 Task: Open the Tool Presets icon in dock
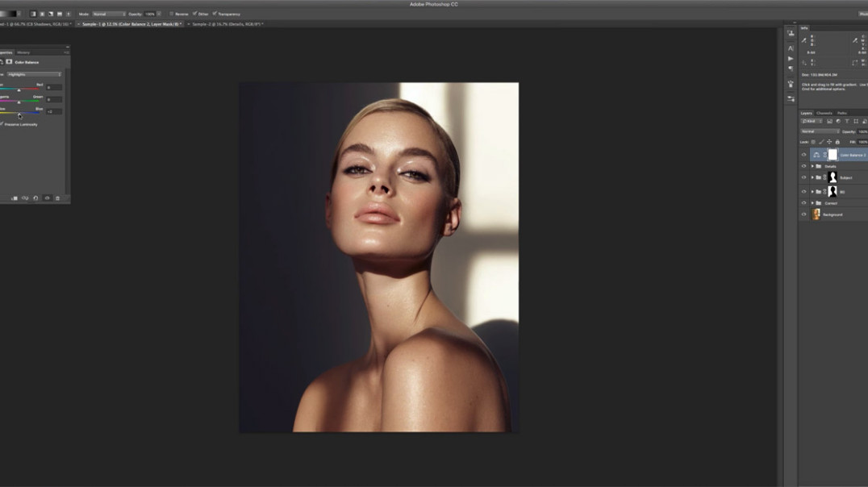click(791, 99)
